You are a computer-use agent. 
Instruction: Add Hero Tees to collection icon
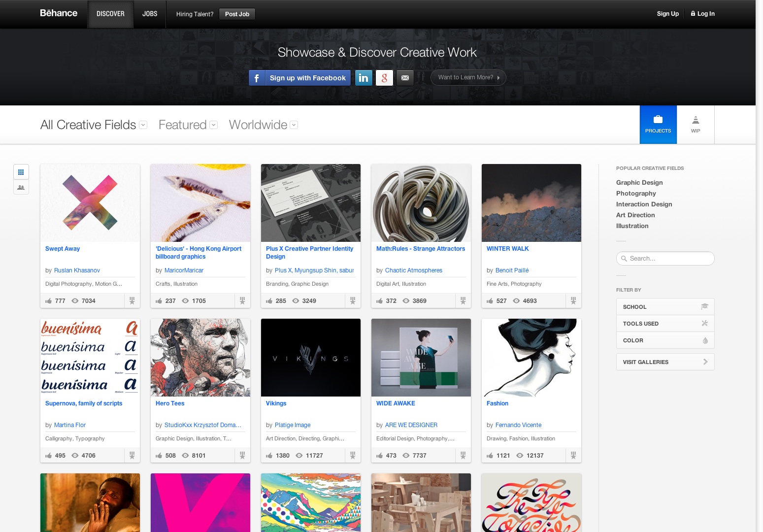242,455
